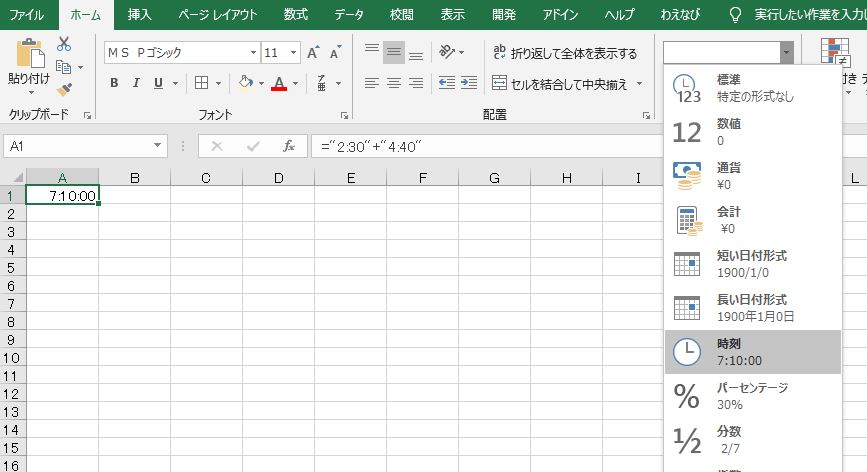Switch to the 挿入 tab
Image resolution: width=867 pixels, height=472 pixels.
pyautogui.click(x=139, y=14)
